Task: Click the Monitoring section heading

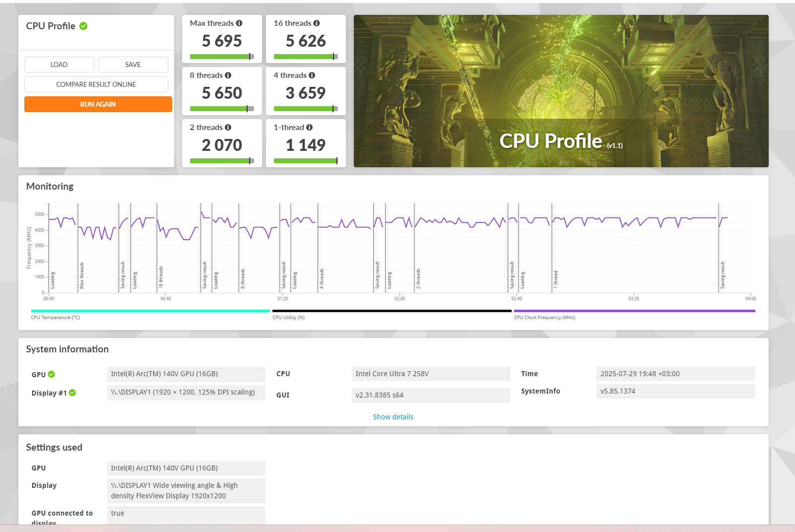Action: 50,187
